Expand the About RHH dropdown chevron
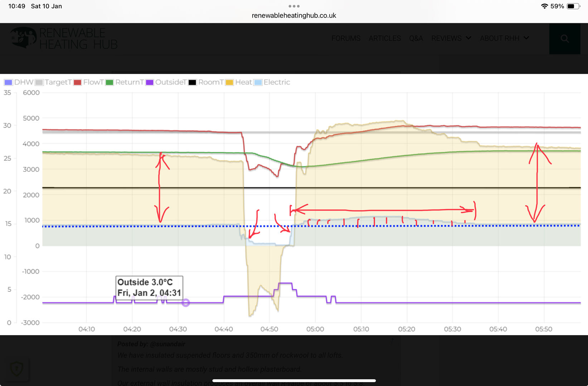The height and width of the screenshot is (386, 588). pos(526,38)
